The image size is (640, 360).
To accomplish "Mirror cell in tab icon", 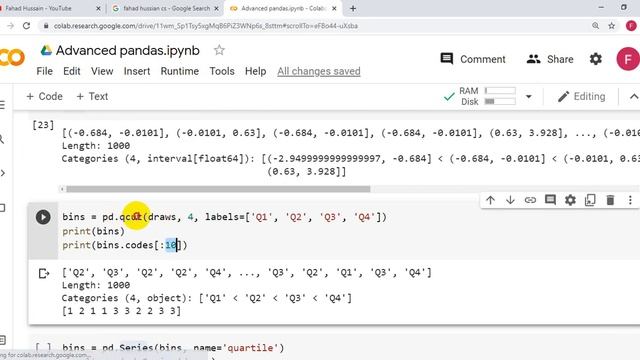I will point(590,200).
